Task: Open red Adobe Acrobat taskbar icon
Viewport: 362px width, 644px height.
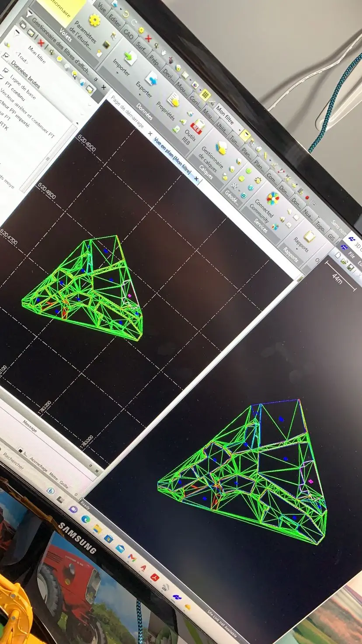Action: [x=154, y=577]
